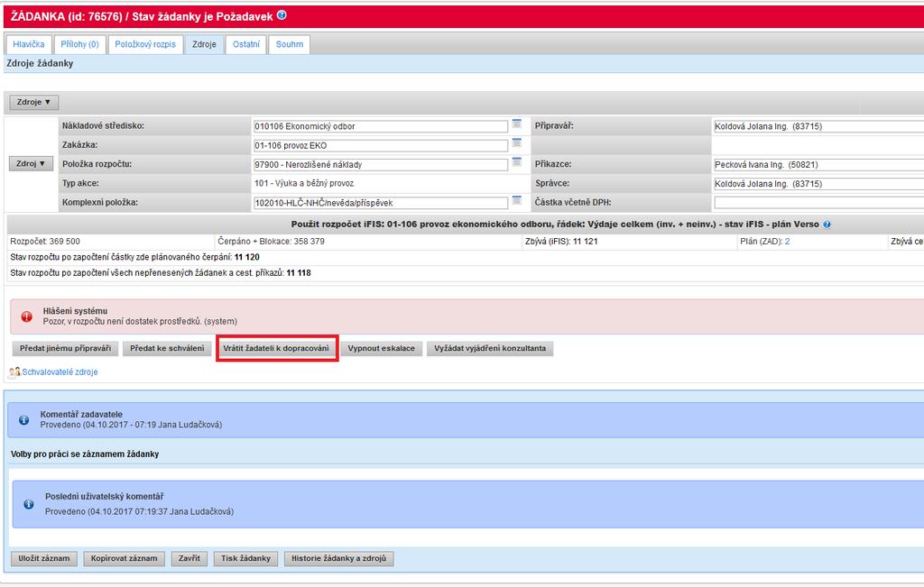Screen dimensions: 924x587
Task: Click the Zavřít button
Action: pos(189,558)
